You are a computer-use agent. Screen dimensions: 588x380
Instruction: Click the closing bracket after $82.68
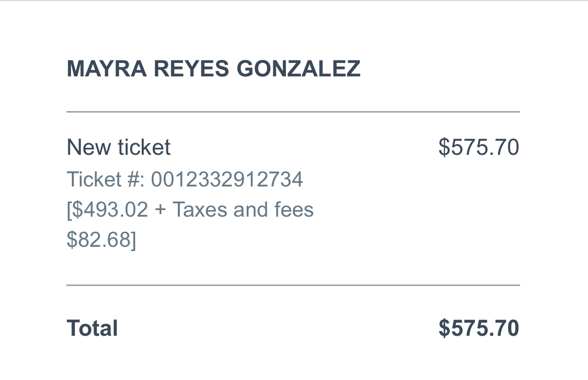[x=134, y=240]
